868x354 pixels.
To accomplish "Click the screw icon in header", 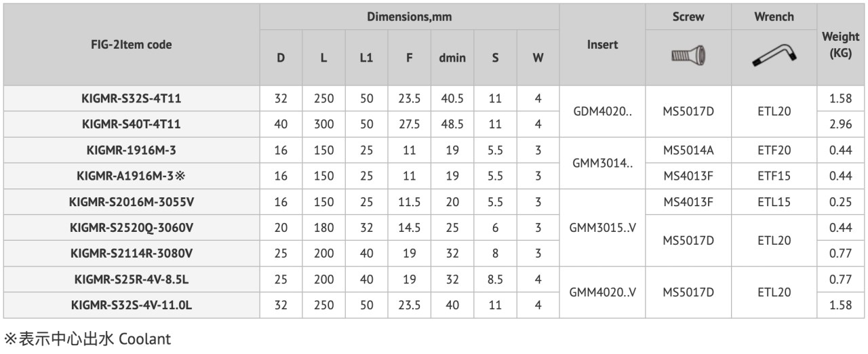I will tap(688, 58).
